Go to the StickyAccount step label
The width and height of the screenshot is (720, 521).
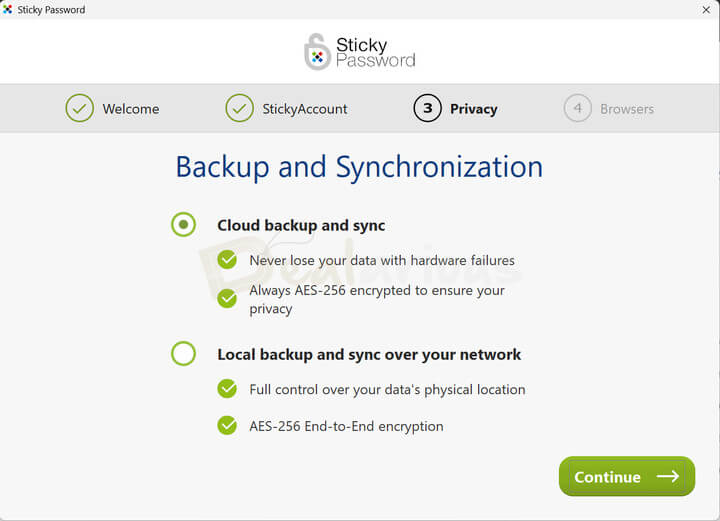305,109
